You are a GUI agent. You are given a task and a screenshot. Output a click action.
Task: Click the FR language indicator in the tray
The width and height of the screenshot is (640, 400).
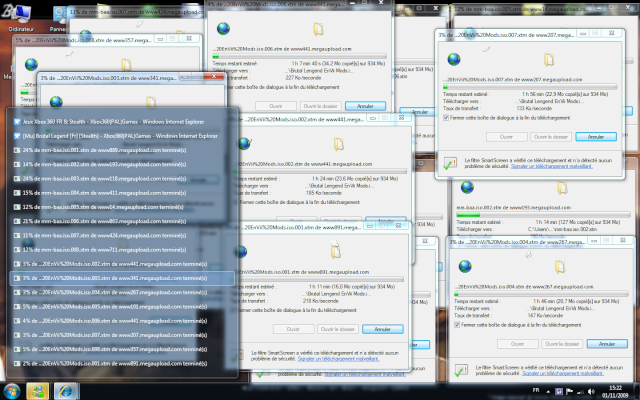[536, 391]
